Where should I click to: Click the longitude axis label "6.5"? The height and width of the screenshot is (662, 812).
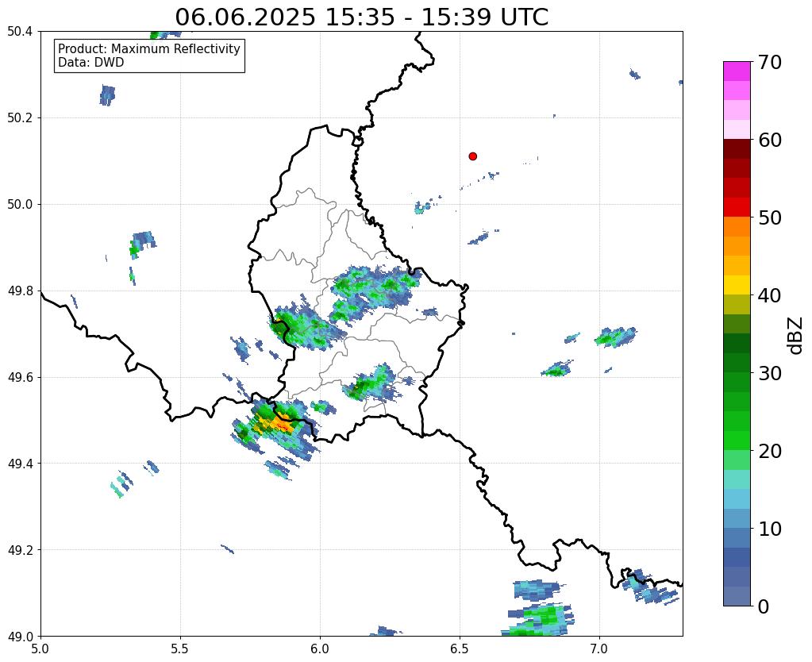pos(460,649)
